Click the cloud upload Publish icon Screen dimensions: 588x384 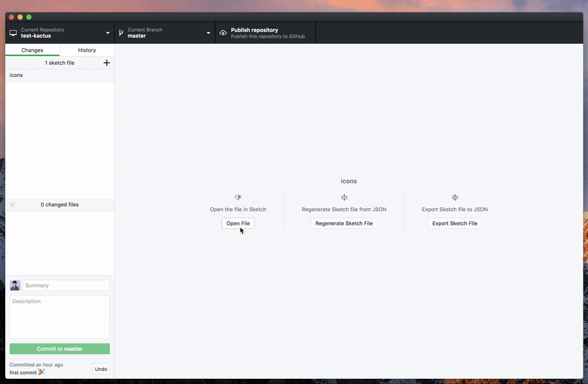pos(223,33)
